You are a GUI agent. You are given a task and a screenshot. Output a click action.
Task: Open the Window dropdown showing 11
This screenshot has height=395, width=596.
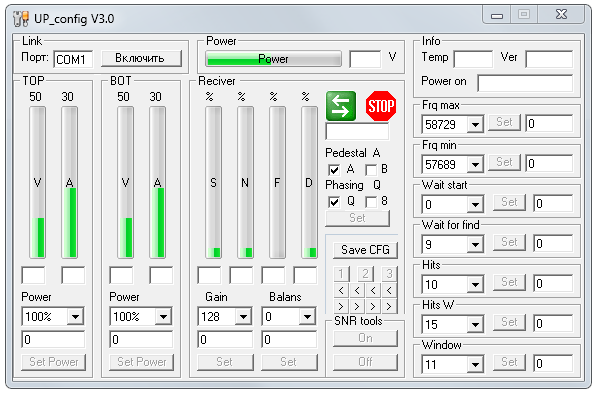475,365
